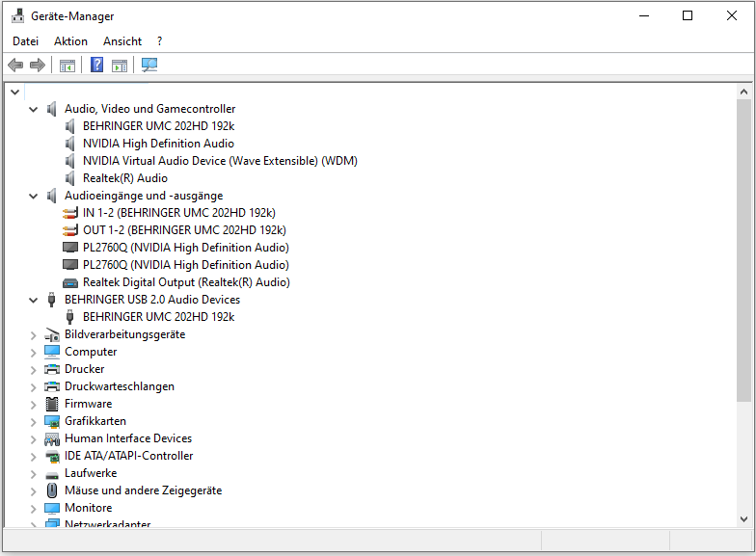Viewport: 756px width, 556px height.
Task: Click the Firmware chip icon
Action: click(52, 404)
